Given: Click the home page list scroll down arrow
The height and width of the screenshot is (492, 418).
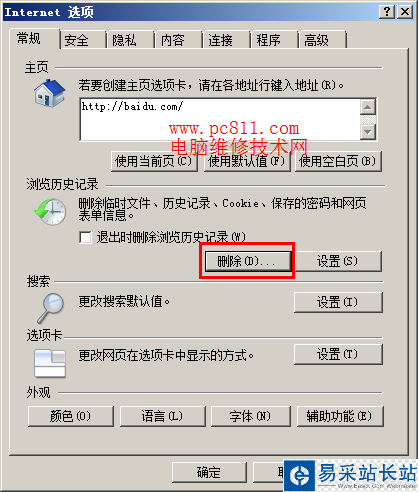Looking at the screenshot, I should tap(368, 132).
